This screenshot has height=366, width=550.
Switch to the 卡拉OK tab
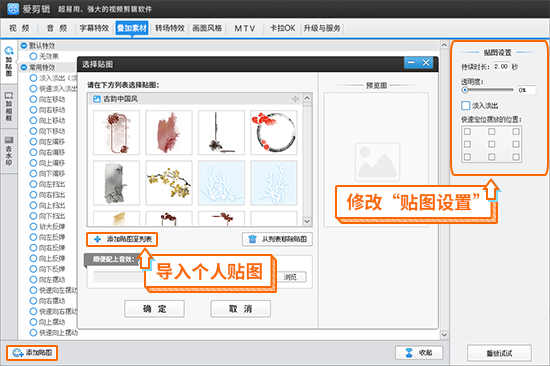282,28
